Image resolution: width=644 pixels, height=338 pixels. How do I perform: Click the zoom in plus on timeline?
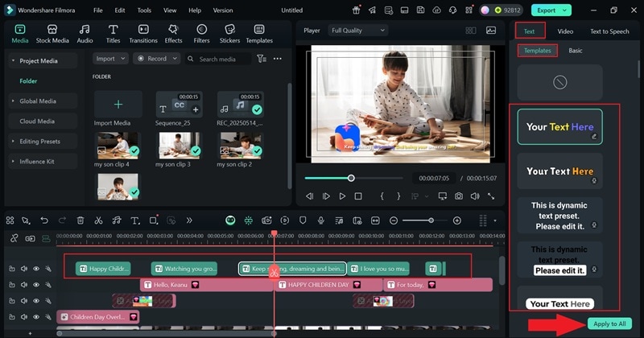coord(456,221)
